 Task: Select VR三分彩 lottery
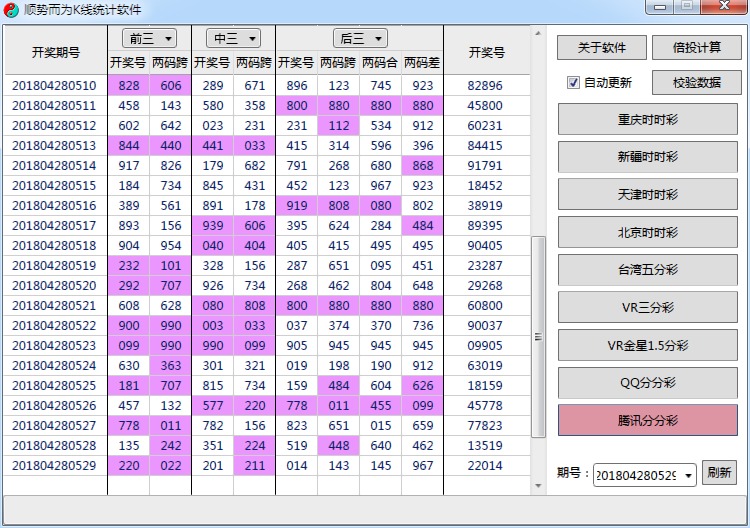point(647,307)
